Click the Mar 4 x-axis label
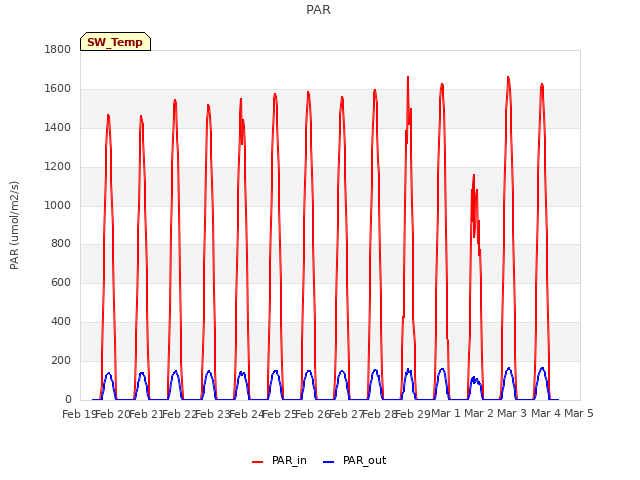This screenshot has height=480, width=640. [545, 413]
